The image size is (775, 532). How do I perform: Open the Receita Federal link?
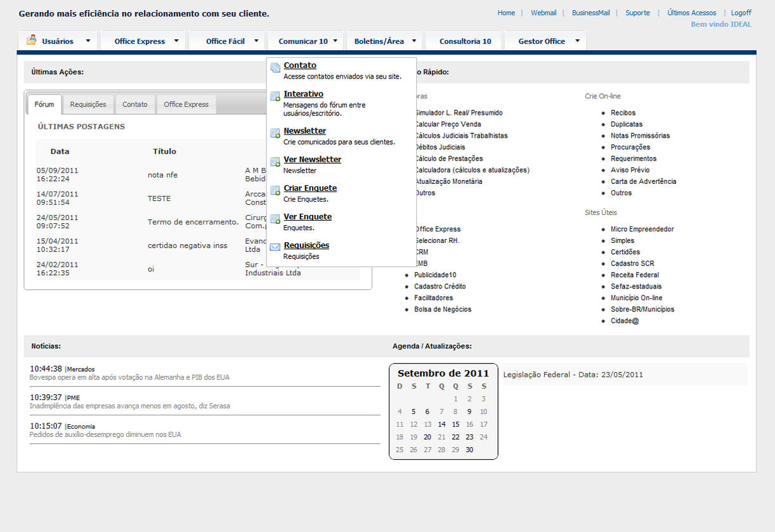click(635, 275)
